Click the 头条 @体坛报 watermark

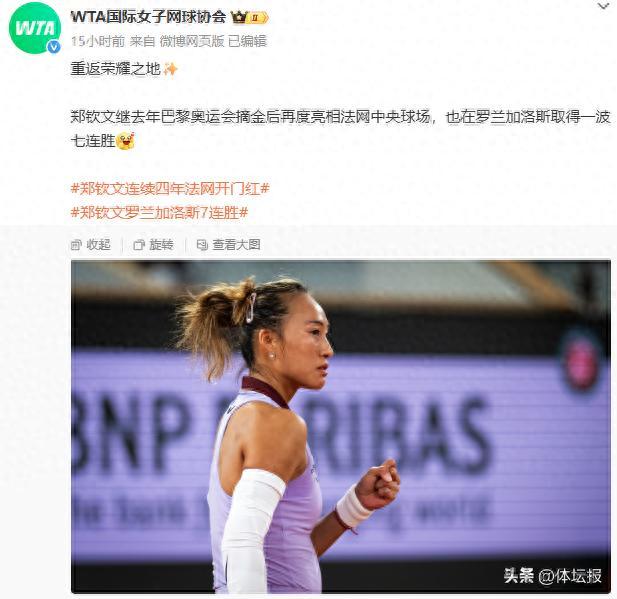pos(553,576)
